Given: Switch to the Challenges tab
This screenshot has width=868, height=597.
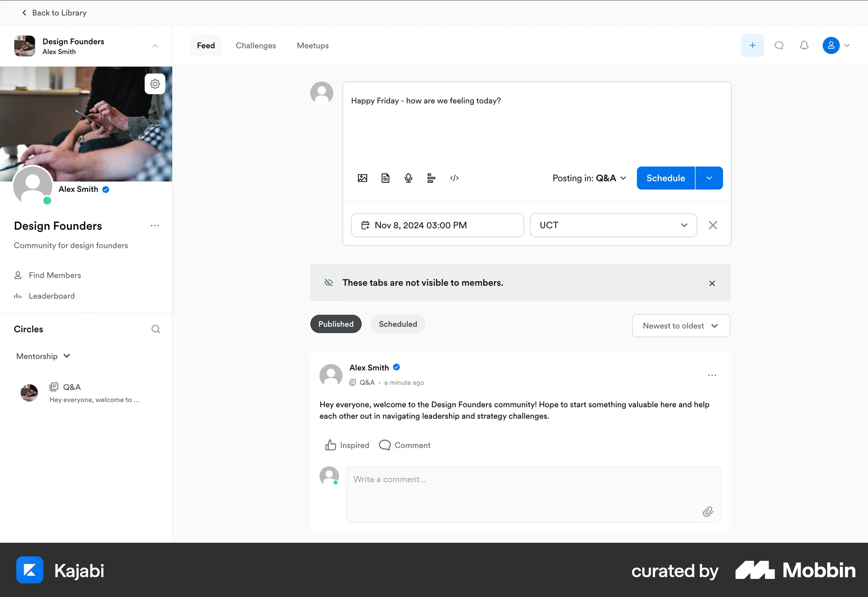Looking at the screenshot, I should [x=255, y=45].
